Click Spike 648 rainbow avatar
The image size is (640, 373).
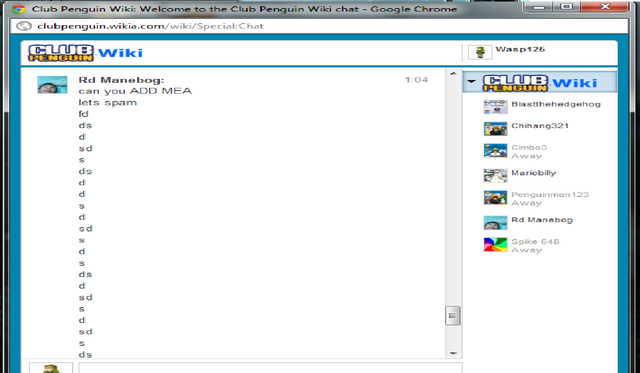(x=495, y=245)
